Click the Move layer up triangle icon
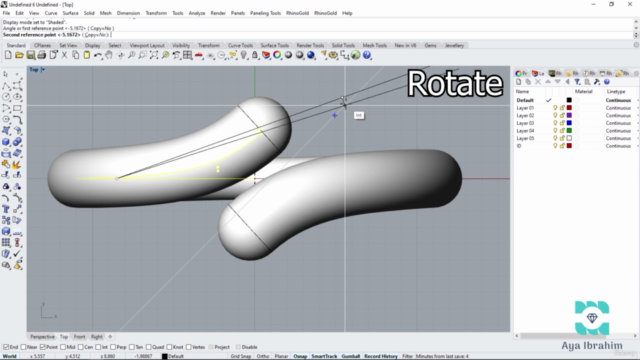 548,82
